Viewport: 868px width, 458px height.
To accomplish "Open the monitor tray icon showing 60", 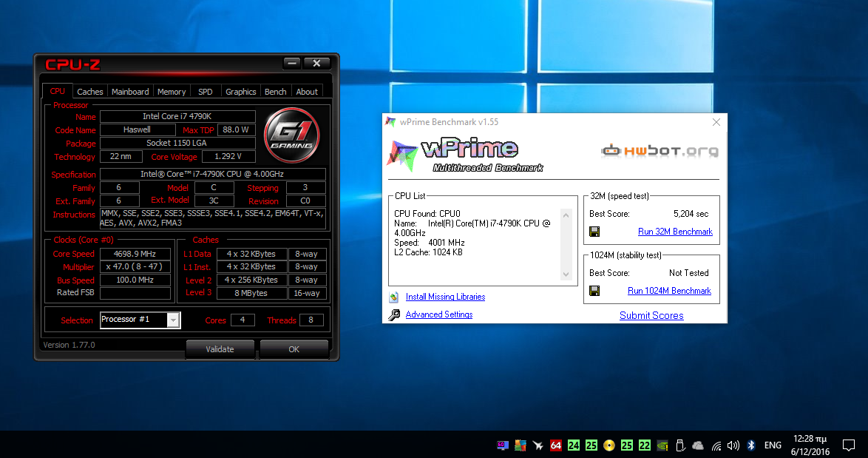I will point(503,445).
